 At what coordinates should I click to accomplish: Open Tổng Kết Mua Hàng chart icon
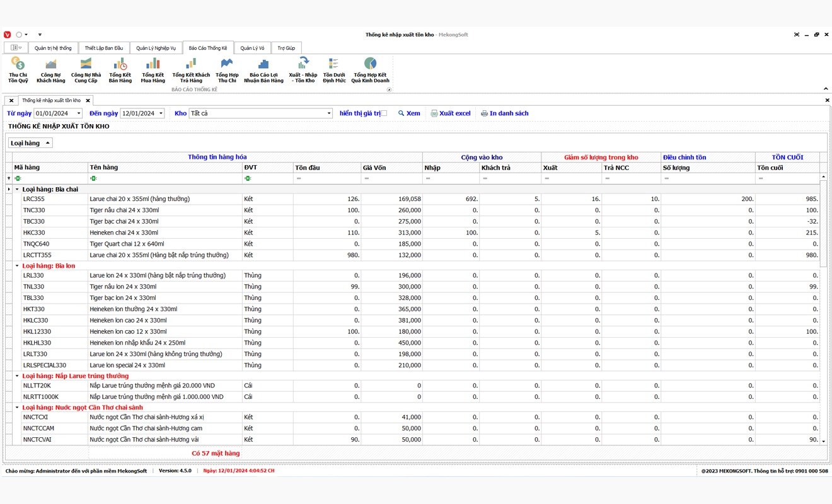point(153,69)
